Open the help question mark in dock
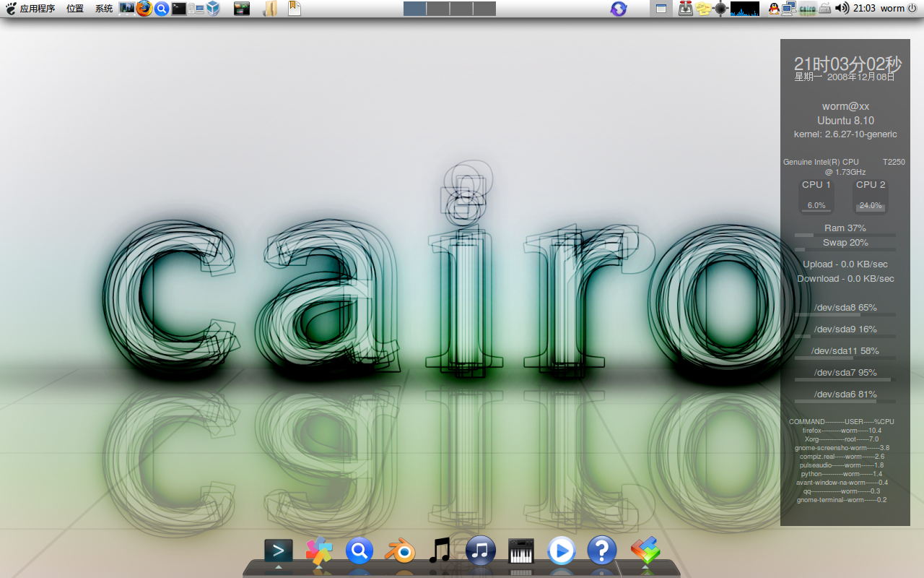 601,551
